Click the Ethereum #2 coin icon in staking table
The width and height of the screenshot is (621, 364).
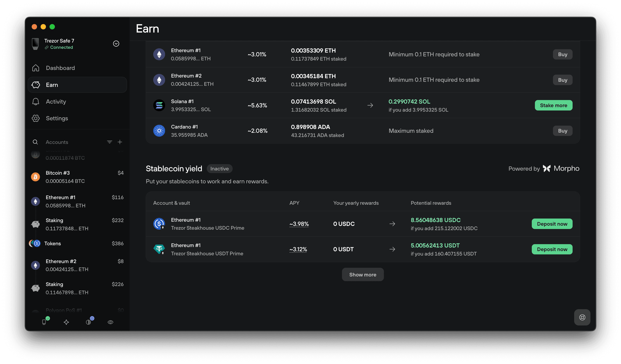159,80
